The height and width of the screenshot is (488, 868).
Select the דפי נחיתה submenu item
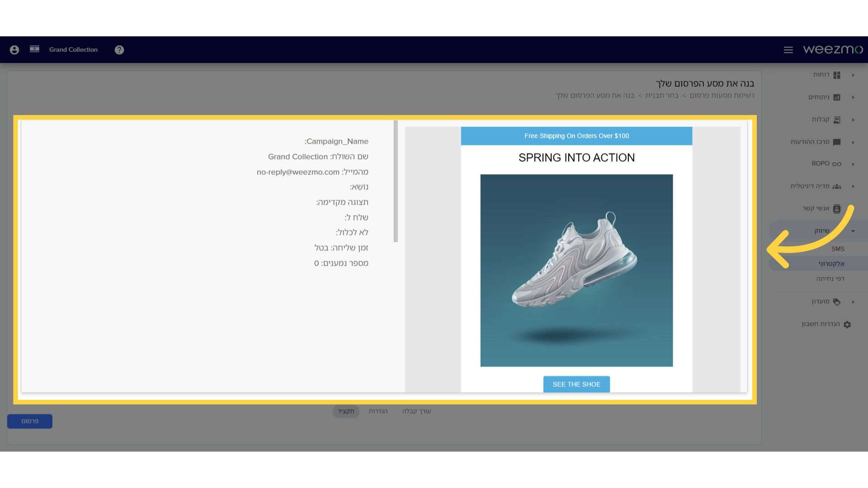tap(830, 279)
